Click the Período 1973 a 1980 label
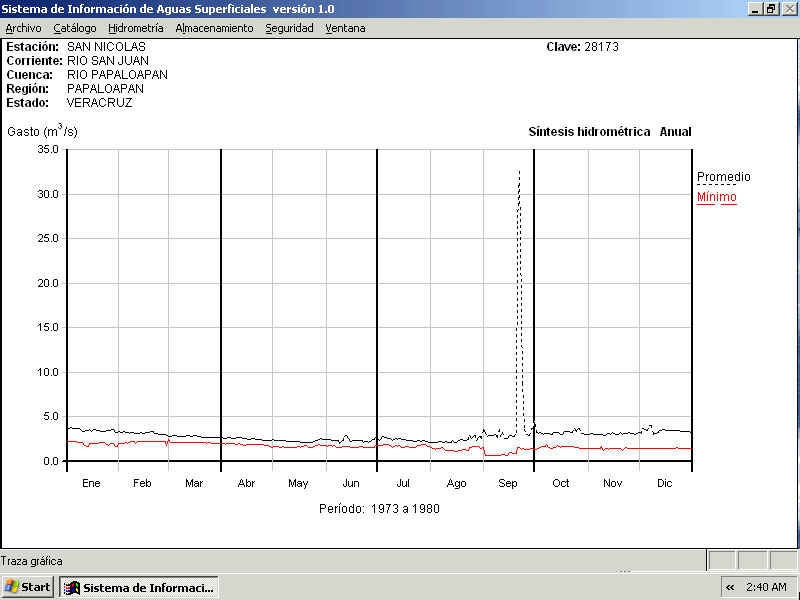 pos(379,509)
